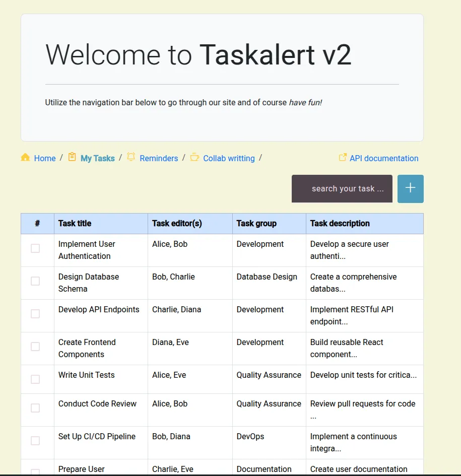Click the Home house icon
This screenshot has width=461, height=476.
[25, 157]
